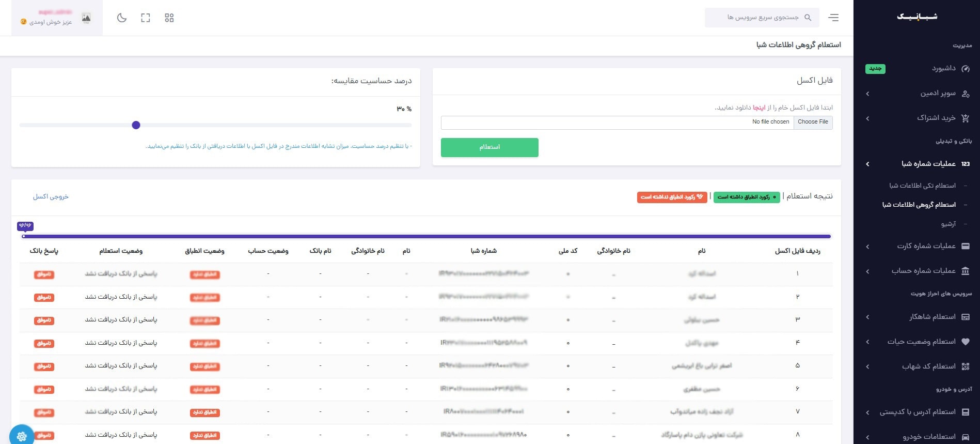Expand استعلام آدرس با کدپستی chevron
The height and width of the screenshot is (444, 980).
click(867, 412)
